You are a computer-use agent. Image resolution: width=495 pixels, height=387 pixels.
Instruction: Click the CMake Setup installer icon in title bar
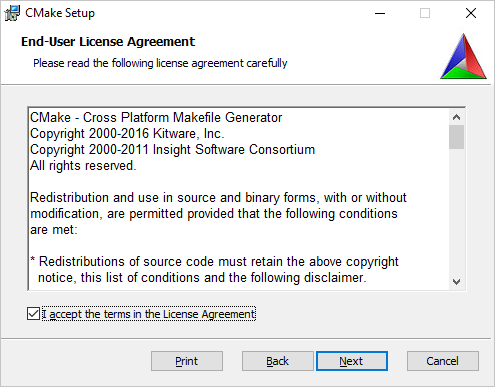tap(12, 13)
